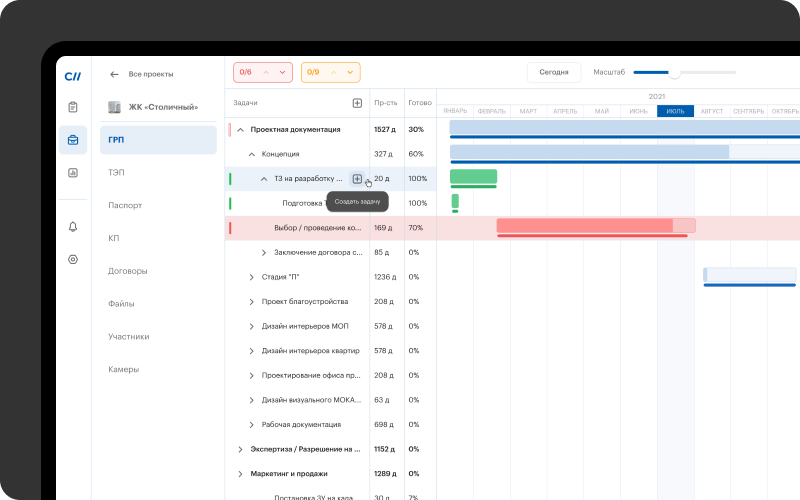800x500 pixels.
Task: Open the Участники section
Action: point(129,337)
